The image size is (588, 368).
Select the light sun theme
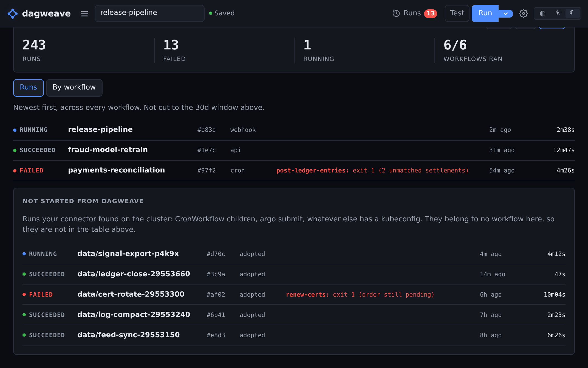point(558,13)
